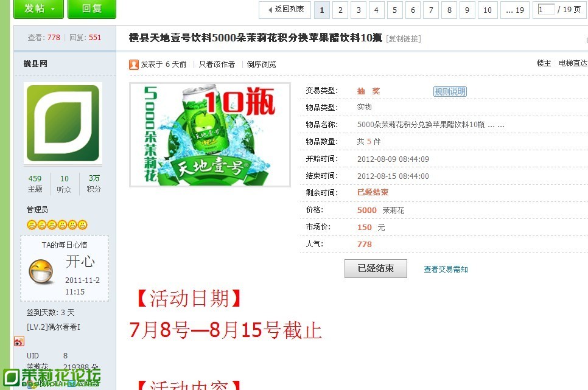Go to page 7
Screen dimensions: 588x390
click(x=431, y=10)
